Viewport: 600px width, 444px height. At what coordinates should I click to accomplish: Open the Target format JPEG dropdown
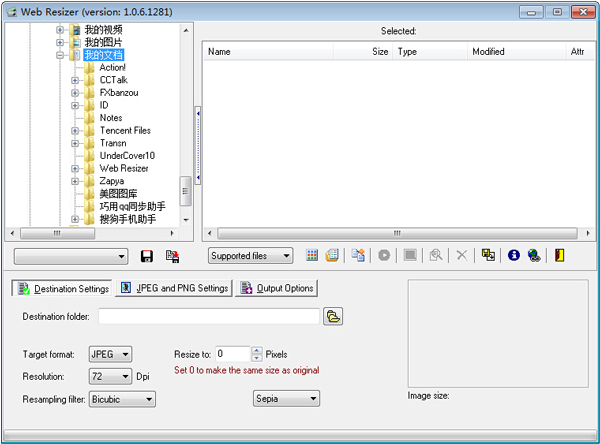109,354
